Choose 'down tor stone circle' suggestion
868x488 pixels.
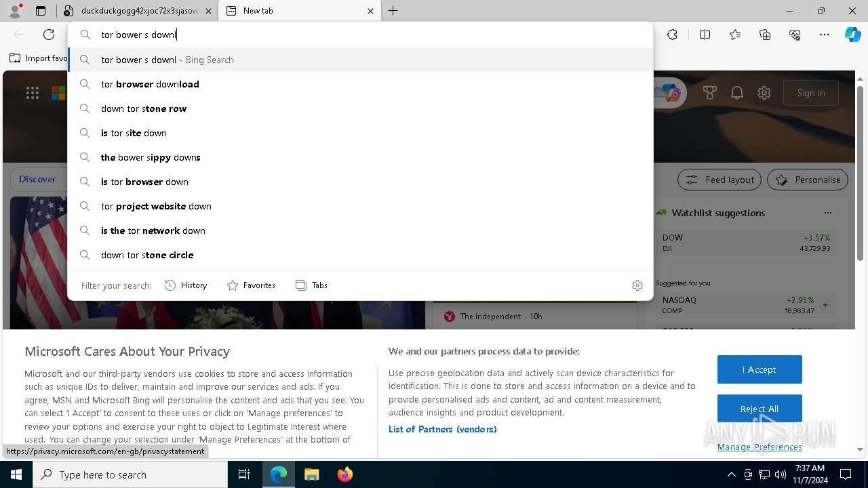click(x=360, y=255)
